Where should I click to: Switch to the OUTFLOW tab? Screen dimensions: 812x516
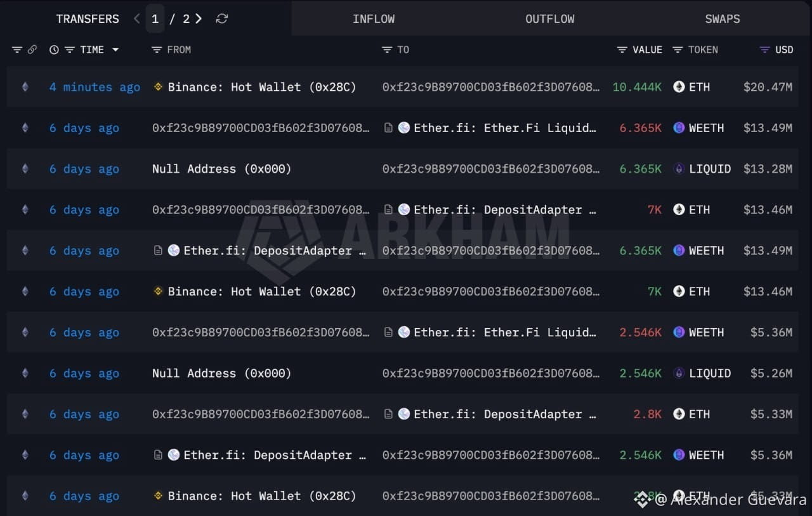point(550,19)
